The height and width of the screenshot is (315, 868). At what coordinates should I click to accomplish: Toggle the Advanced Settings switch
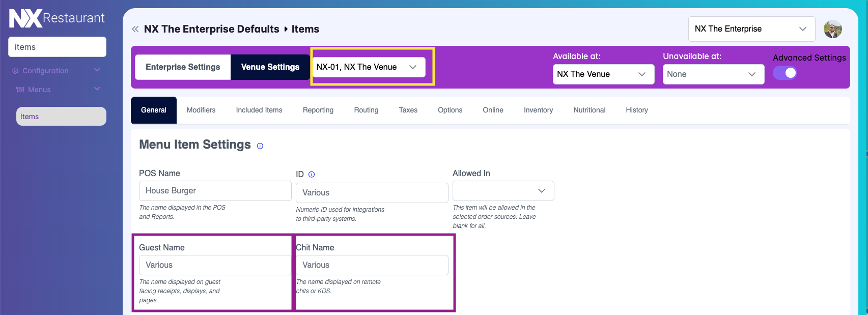(x=785, y=73)
